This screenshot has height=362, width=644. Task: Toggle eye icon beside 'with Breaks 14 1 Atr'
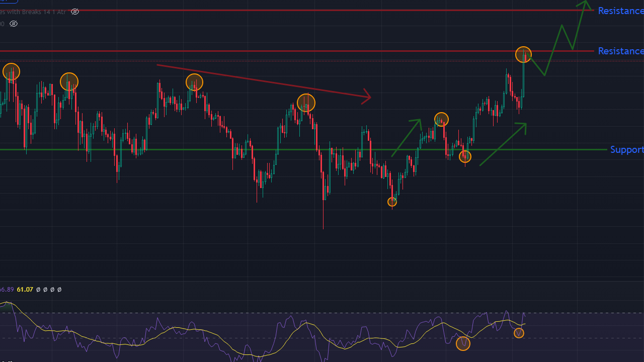pyautogui.click(x=75, y=12)
